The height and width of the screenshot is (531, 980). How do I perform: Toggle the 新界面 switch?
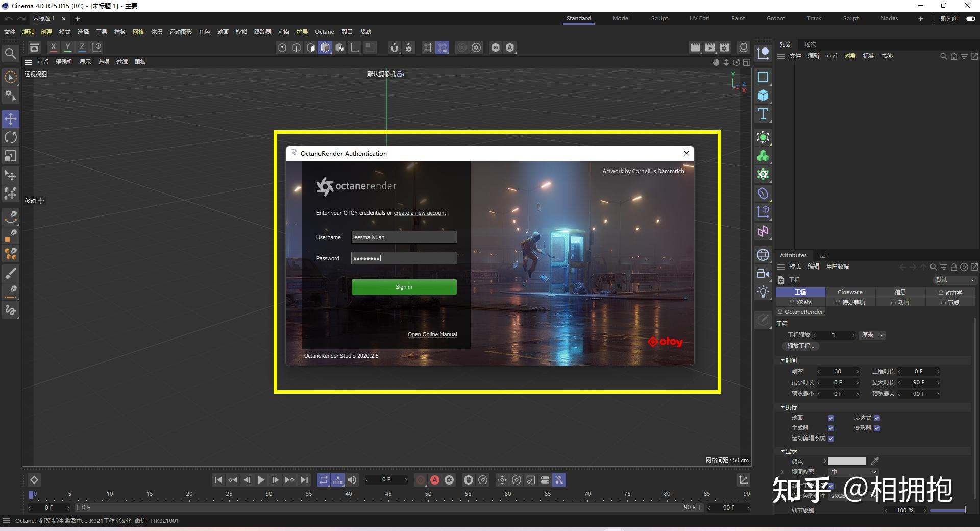[x=971, y=18]
